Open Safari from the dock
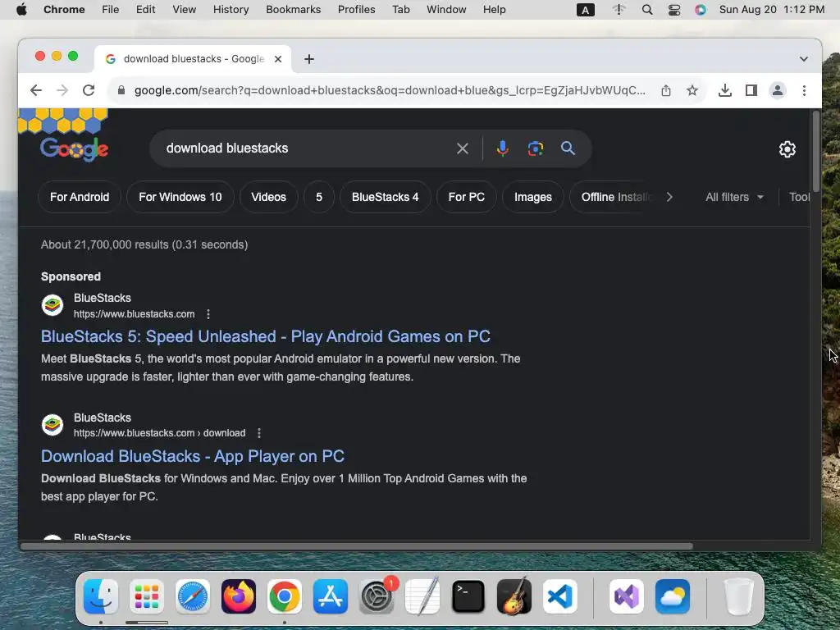This screenshot has height=630, width=840. pyautogui.click(x=193, y=596)
